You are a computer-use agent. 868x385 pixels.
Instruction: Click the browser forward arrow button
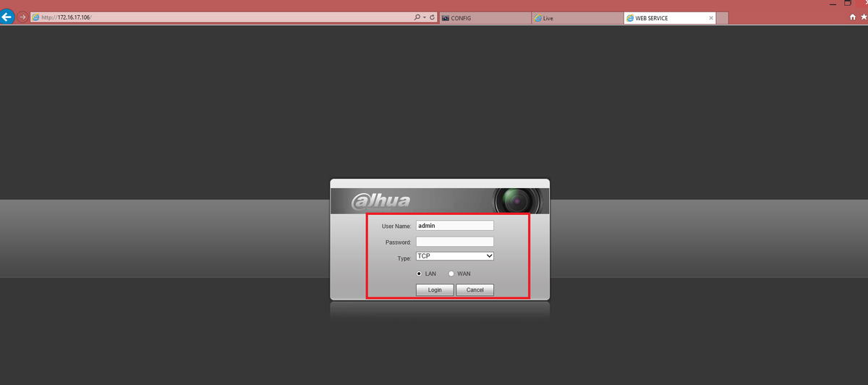click(x=22, y=17)
